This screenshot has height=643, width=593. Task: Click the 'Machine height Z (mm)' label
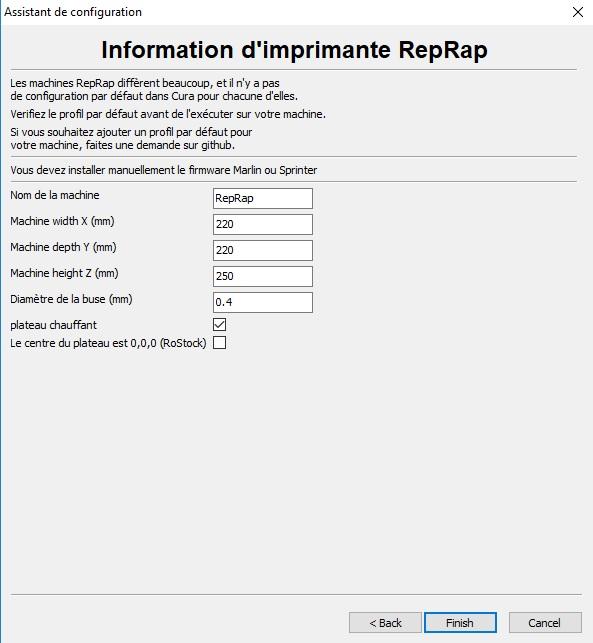[64, 273]
